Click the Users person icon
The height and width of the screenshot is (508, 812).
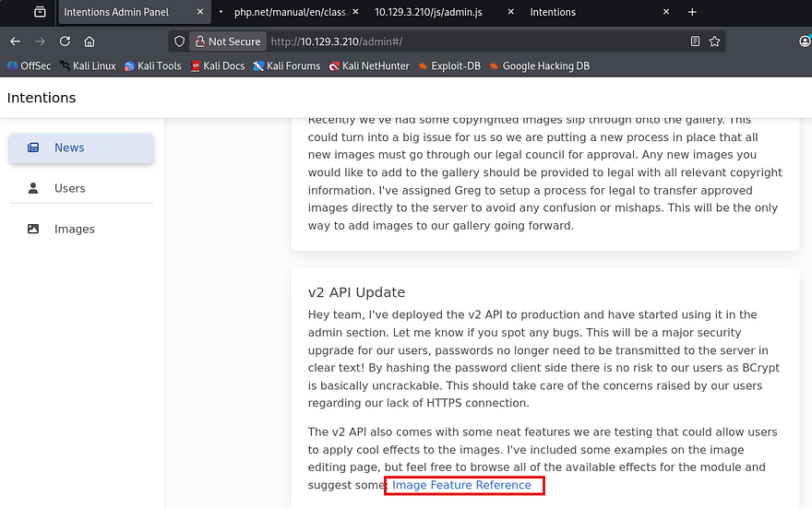[x=33, y=188]
